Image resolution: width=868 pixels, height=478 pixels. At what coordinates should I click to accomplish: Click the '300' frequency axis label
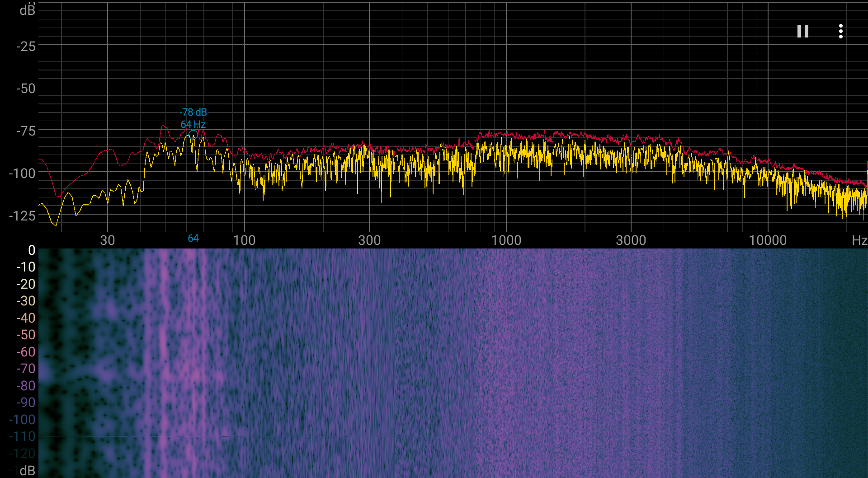[369, 240]
